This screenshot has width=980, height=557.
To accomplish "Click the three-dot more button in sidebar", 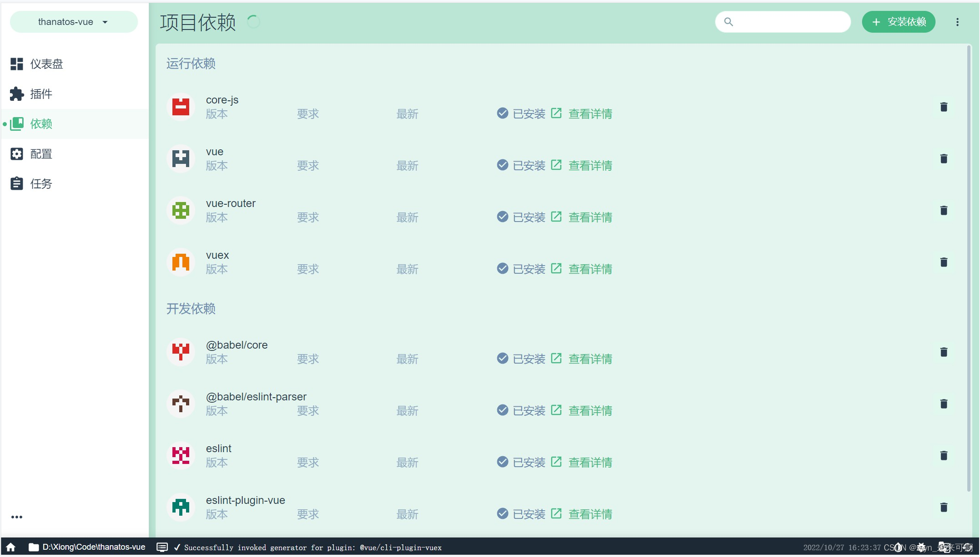I will pos(17,517).
